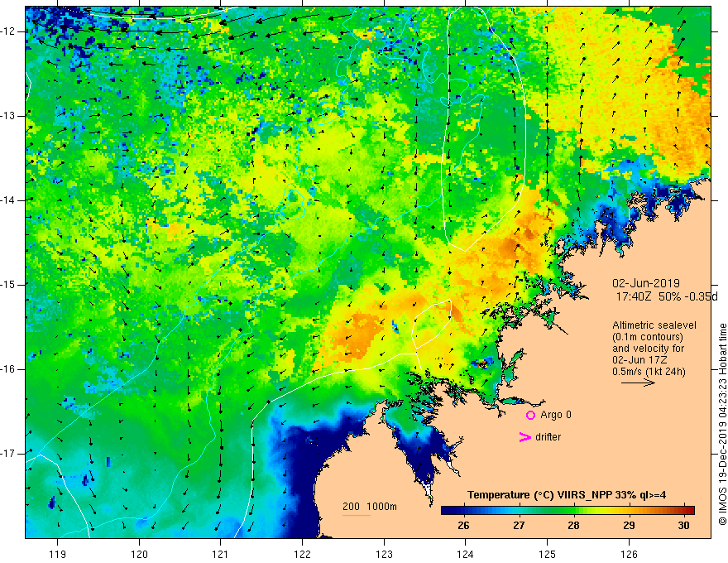The height and width of the screenshot is (563, 728).
Task: Click the color bar tick label 27
Action: 519,526
